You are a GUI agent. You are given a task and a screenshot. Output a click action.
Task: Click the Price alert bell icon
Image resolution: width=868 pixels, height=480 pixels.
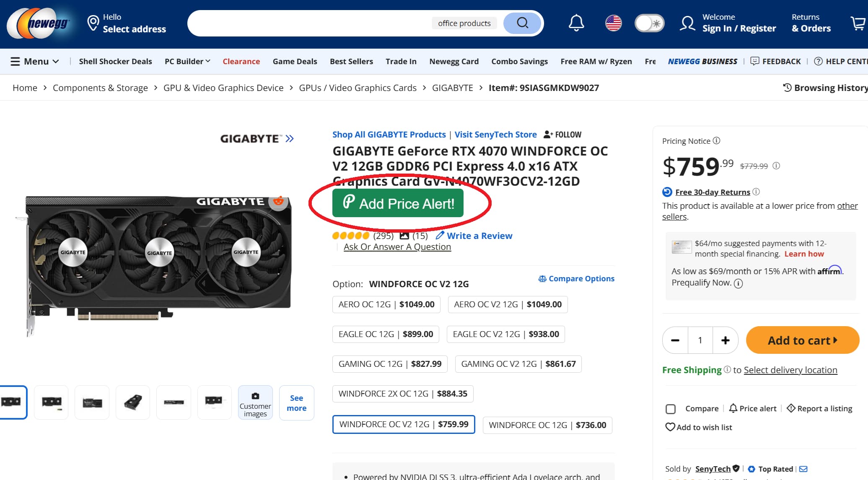733,408
